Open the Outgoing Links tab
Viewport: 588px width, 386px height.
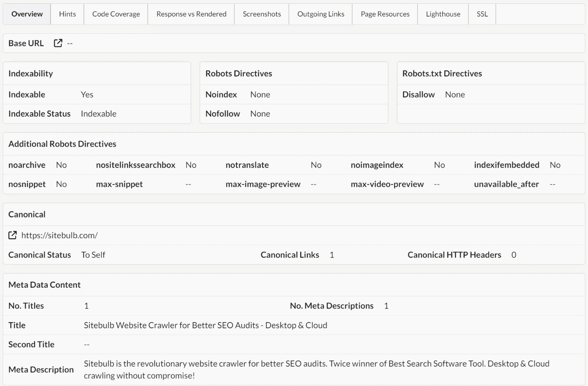point(321,14)
